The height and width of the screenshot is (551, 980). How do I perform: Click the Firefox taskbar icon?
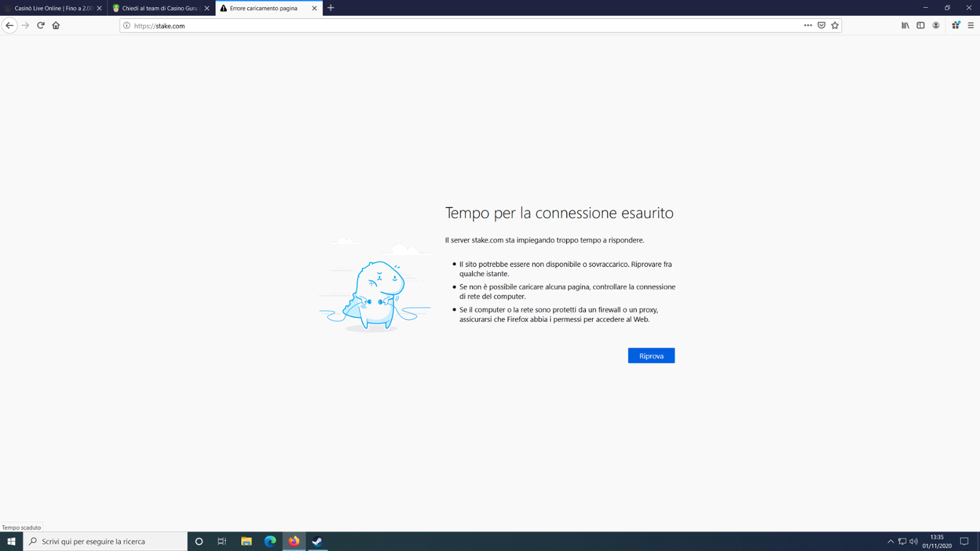pyautogui.click(x=294, y=541)
